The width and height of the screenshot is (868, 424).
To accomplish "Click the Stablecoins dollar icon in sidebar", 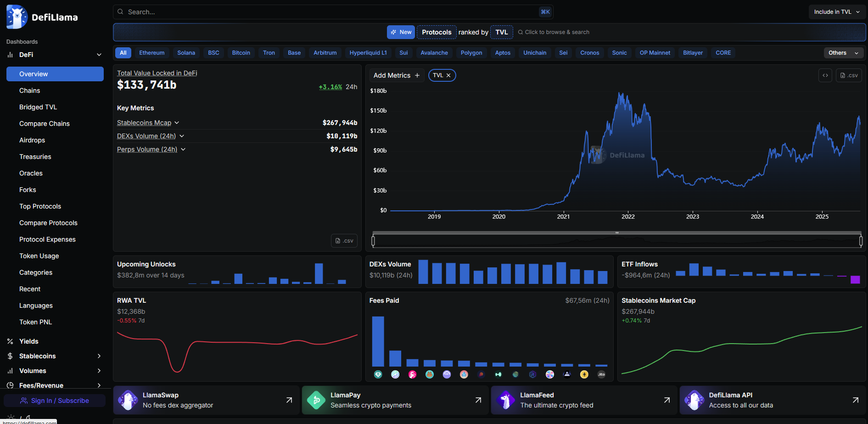I will (x=10, y=356).
